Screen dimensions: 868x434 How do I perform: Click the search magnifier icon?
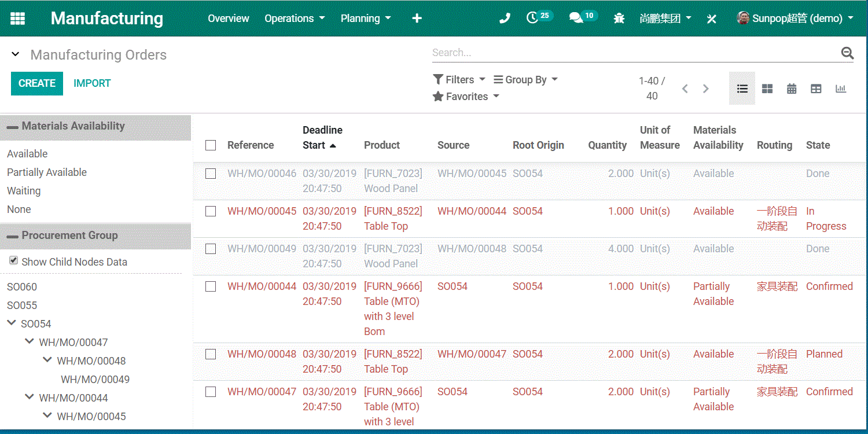[847, 53]
